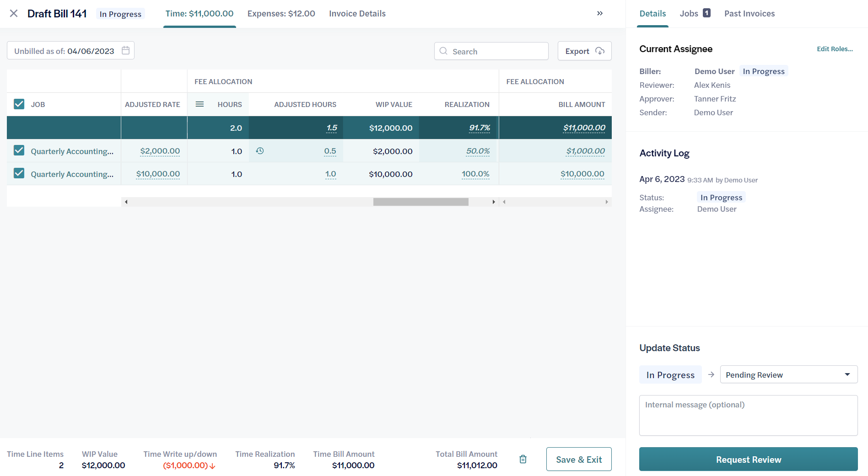The image size is (868, 476).
Task: Edit adjusted hours 1.0 in second row
Action: click(330, 174)
